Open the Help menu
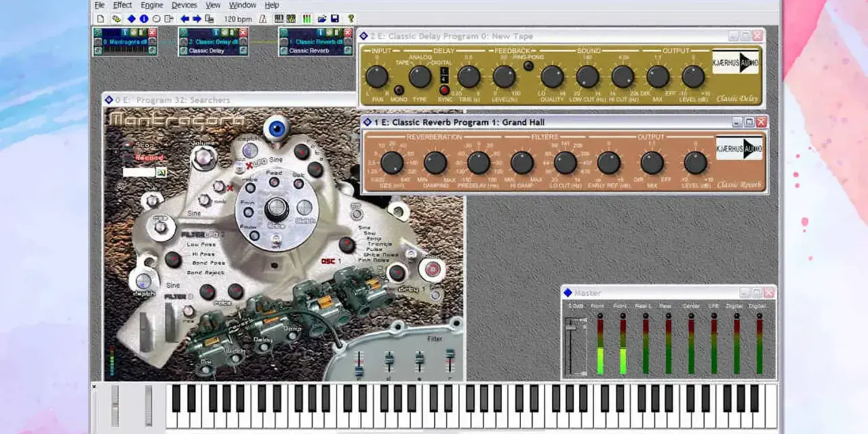Viewport: 868px width, 434px height. point(272,5)
